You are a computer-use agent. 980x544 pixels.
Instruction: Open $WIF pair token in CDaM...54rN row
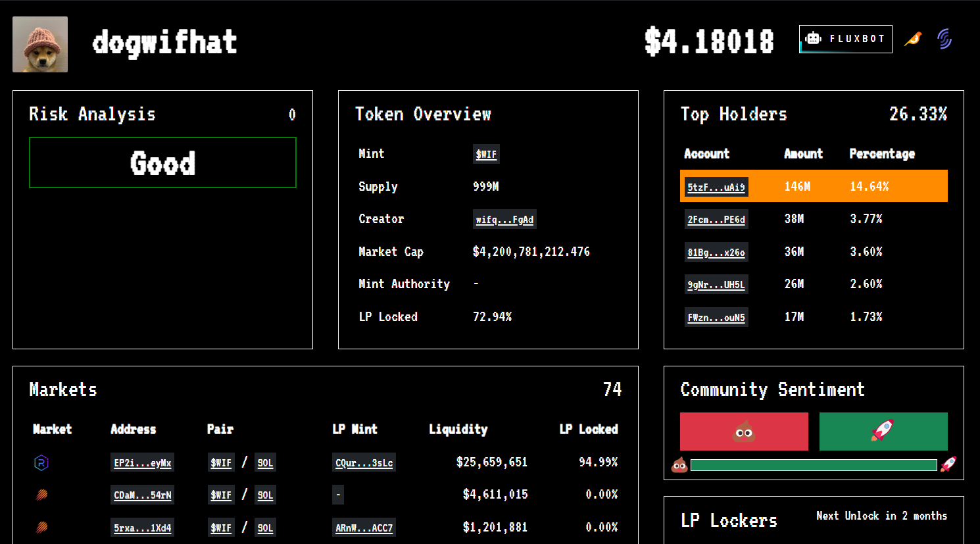tap(221, 495)
